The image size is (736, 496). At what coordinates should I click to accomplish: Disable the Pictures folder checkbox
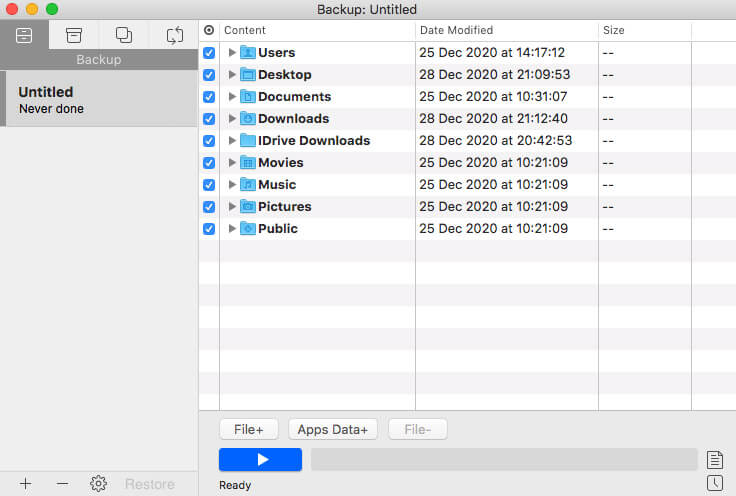(x=209, y=207)
